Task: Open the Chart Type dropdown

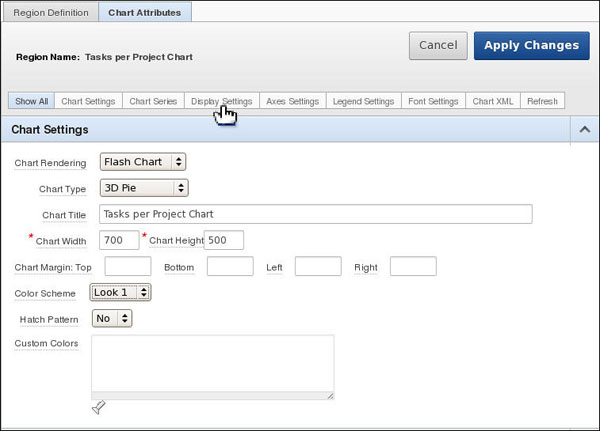Action: 143,188
